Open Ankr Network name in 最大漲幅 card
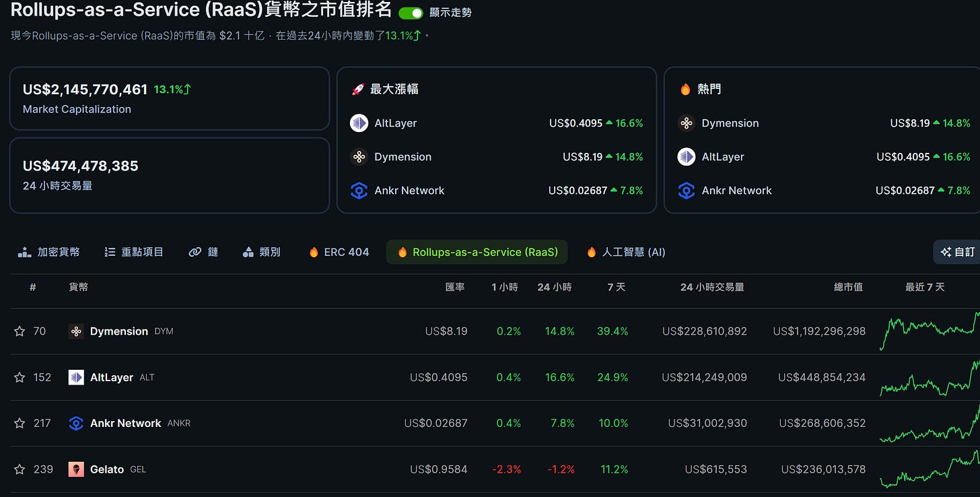 pos(409,191)
